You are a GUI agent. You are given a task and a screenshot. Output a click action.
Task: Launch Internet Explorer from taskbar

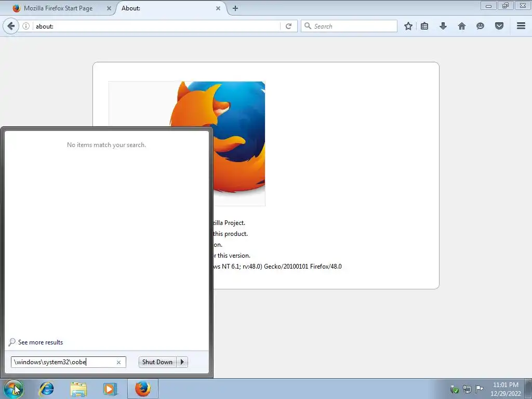pyautogui.click(x=46, y=389)
